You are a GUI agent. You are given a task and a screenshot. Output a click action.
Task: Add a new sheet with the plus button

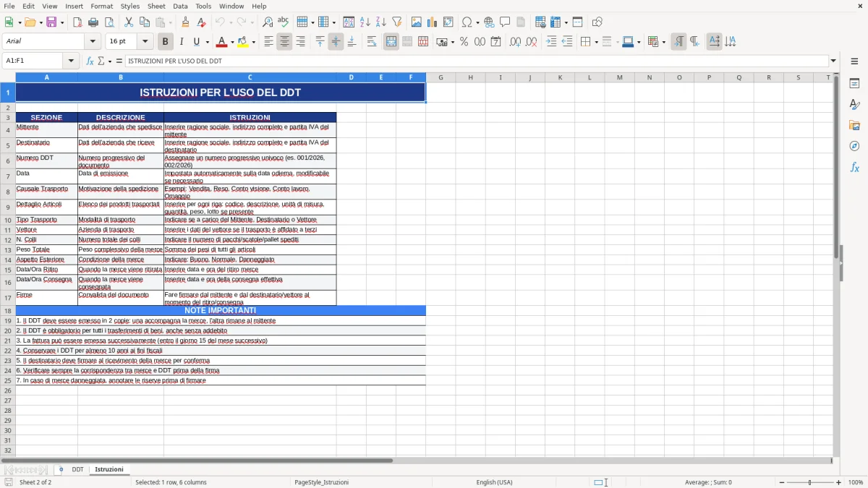[x=61, y=469]
